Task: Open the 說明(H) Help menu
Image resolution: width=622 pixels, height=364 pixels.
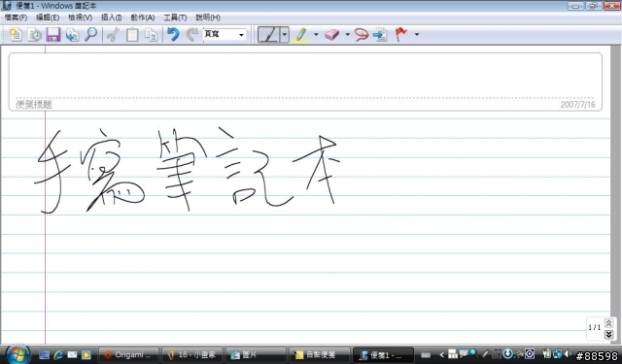Action: point(208,17)
